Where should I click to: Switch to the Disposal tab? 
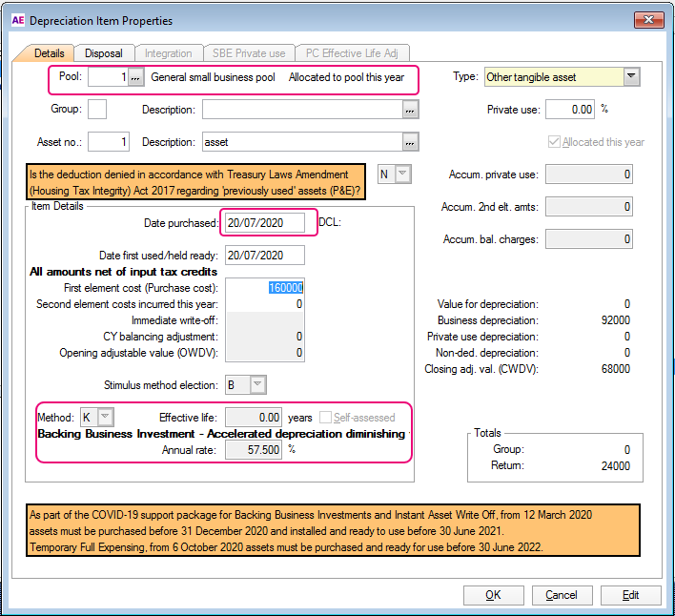(103, 53)
